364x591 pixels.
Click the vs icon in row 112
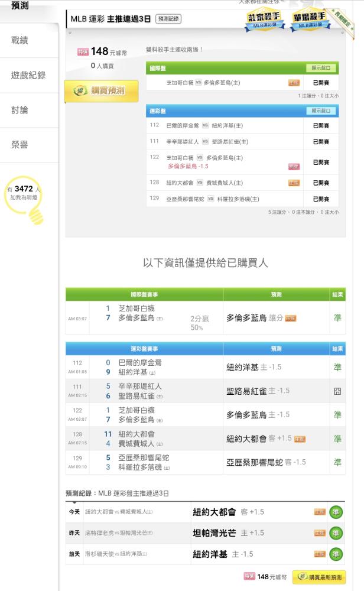(206, 125)
